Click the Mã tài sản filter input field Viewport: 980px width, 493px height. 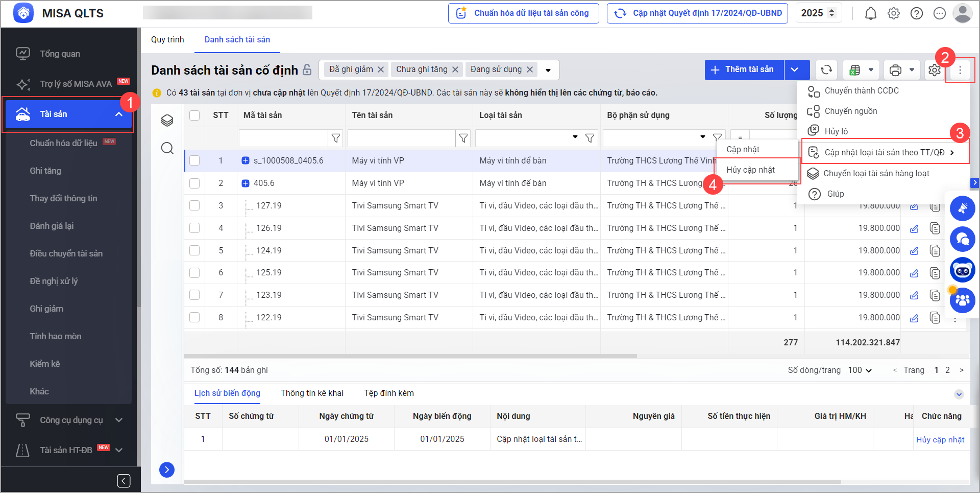click(x=283, y=138)
